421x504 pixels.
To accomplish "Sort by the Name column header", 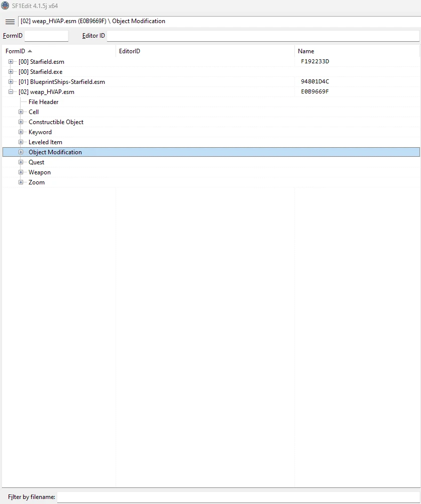I will coord(357,51).
